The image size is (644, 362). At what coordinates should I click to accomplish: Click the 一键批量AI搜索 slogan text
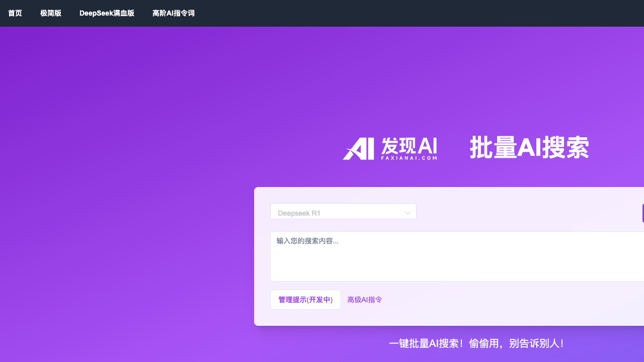477,343
